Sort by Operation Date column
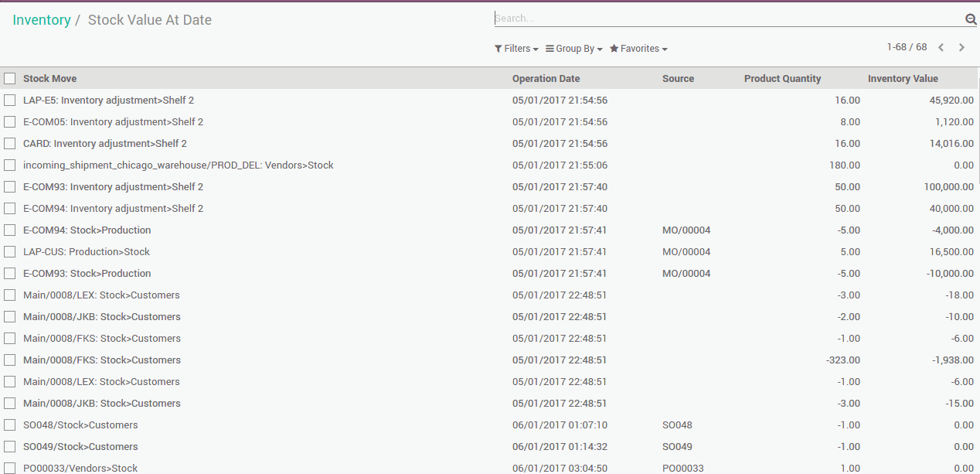 pyautogui.click(x=546, y=78)
